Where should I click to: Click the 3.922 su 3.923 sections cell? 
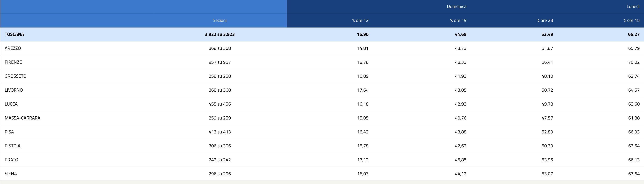(219, 34)
